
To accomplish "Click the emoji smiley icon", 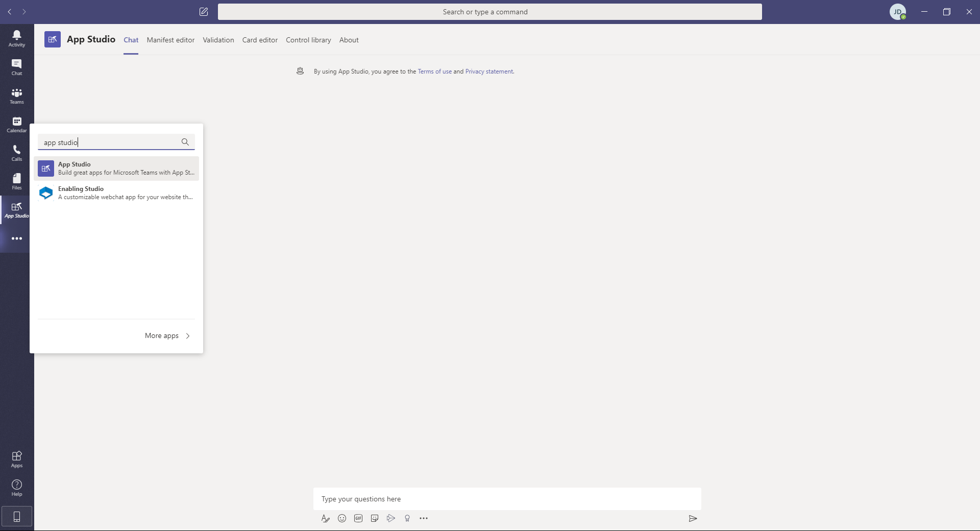I will click(342, 518).
